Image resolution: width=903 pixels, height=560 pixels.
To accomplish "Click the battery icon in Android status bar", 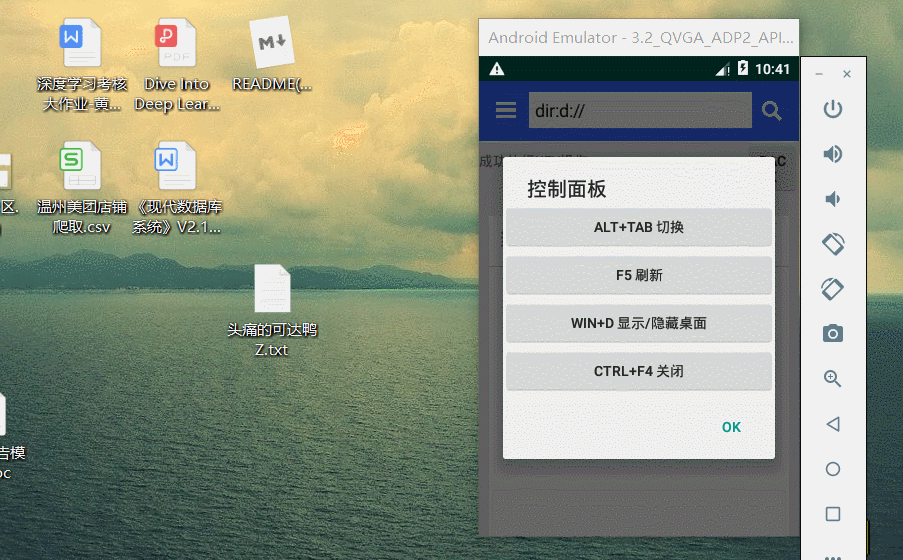I will [743, 69].
